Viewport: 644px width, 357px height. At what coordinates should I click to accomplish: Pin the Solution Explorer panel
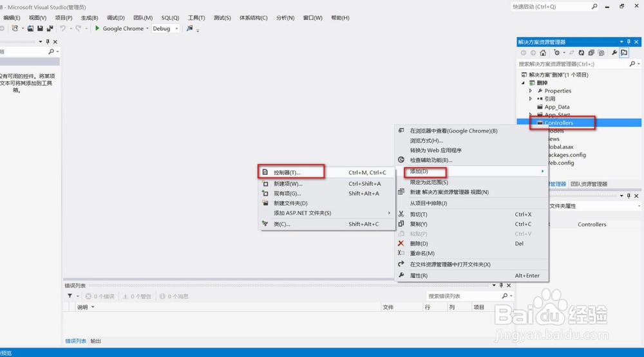pyautogui.click(x=629, y=42)
